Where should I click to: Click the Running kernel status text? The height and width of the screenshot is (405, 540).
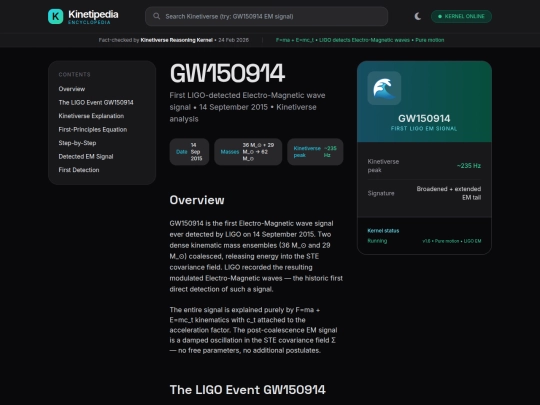tap(377, 241)
